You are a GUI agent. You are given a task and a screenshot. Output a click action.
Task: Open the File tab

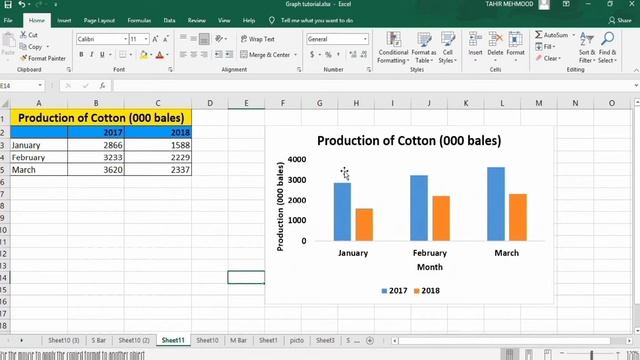click(x=8, y=20)
